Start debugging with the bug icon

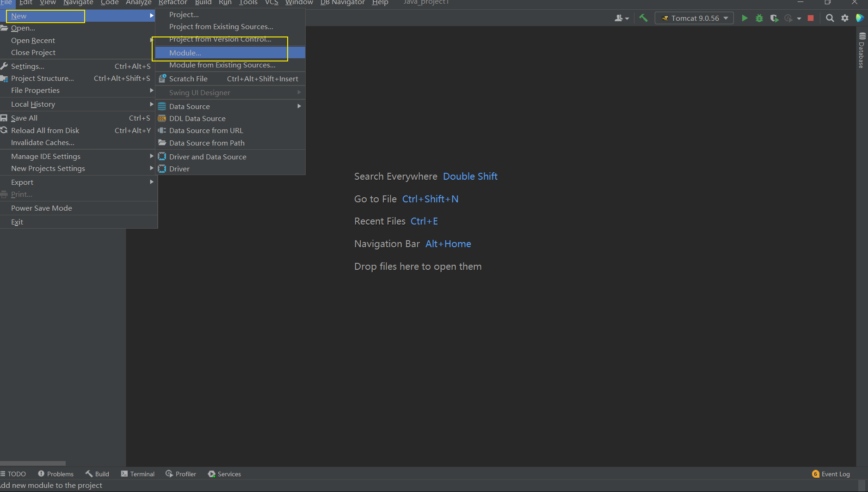[759, 18]
